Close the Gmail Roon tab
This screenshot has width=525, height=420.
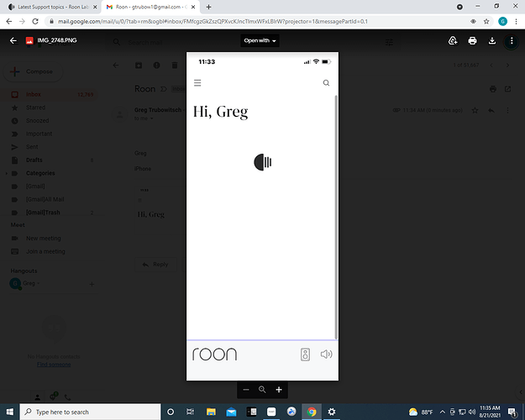click(x=193, y=7)
